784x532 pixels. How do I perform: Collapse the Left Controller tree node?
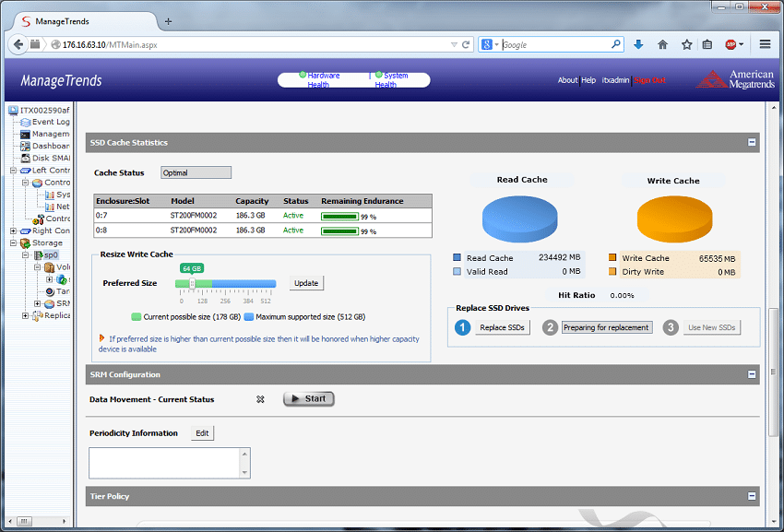pyautogui.click(x=13, y=171)
